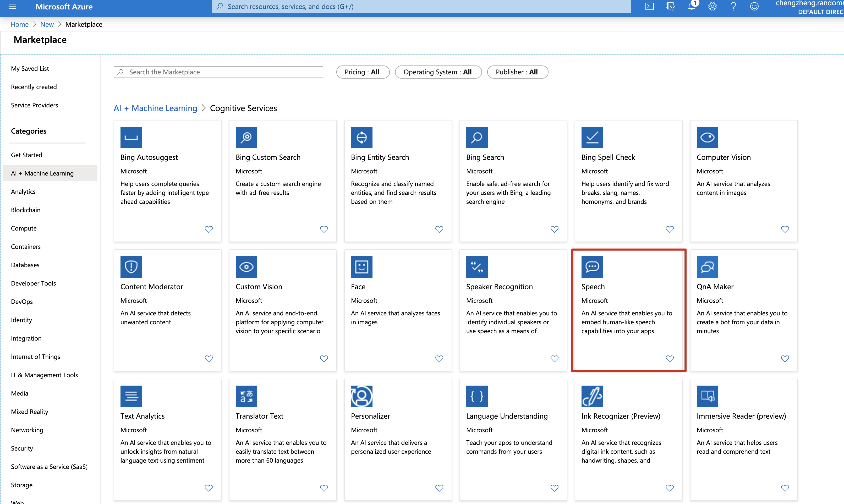This screenshot has width=844, height=504.
Task: Click the Translator Text icon
Action: coord(246,396)
